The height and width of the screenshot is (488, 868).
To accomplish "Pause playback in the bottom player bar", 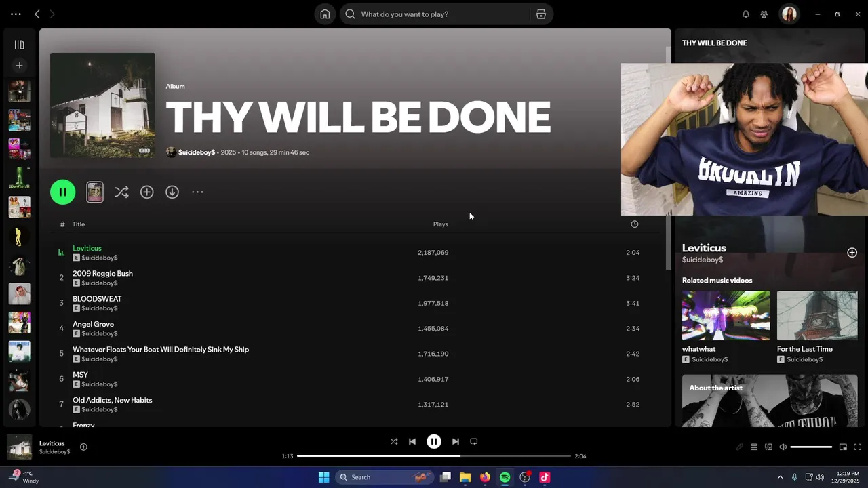I will tap(434, 441).
